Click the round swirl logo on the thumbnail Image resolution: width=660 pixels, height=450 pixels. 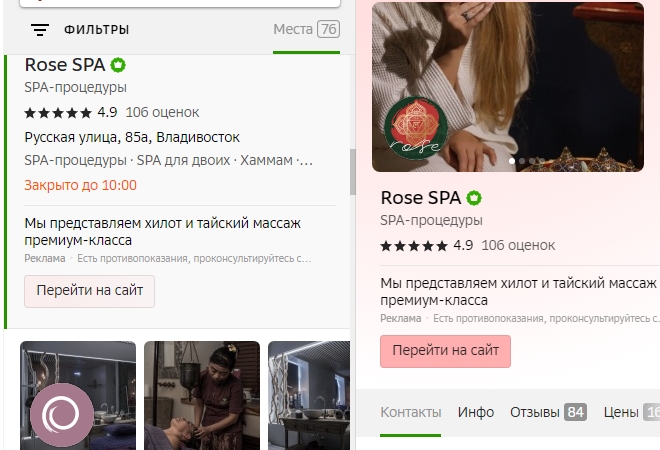(62, 413)
